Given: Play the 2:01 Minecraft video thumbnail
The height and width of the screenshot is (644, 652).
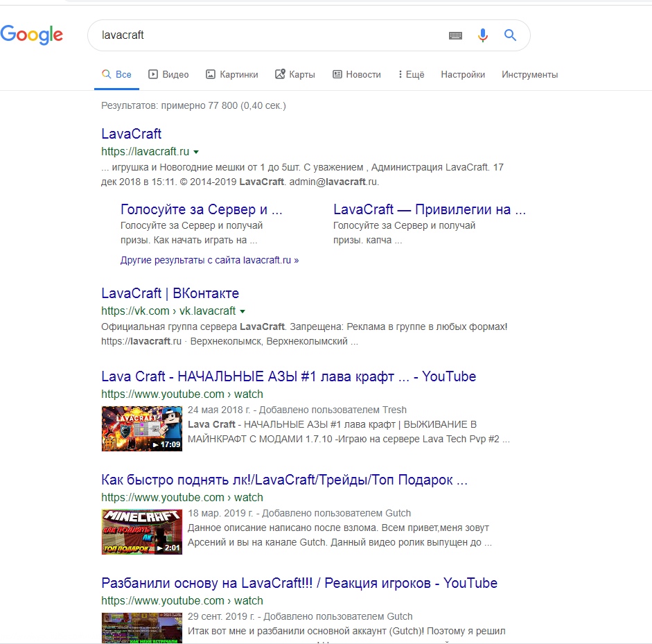Looking at the screenshot, I should [142, 532].
